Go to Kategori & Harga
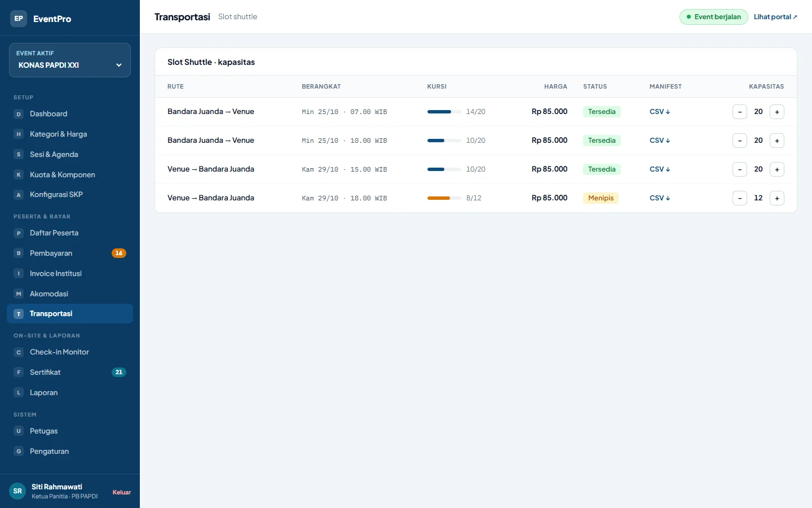Viewport: 812px width, 508px height. pyautogui.click(x=70, y=134)
